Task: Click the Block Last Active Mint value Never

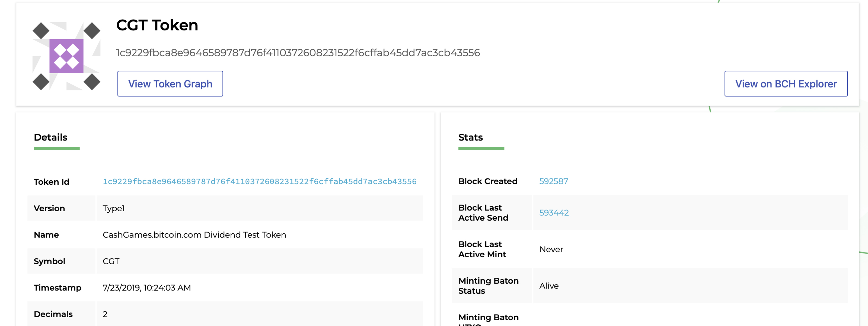Action: point(551,249)
